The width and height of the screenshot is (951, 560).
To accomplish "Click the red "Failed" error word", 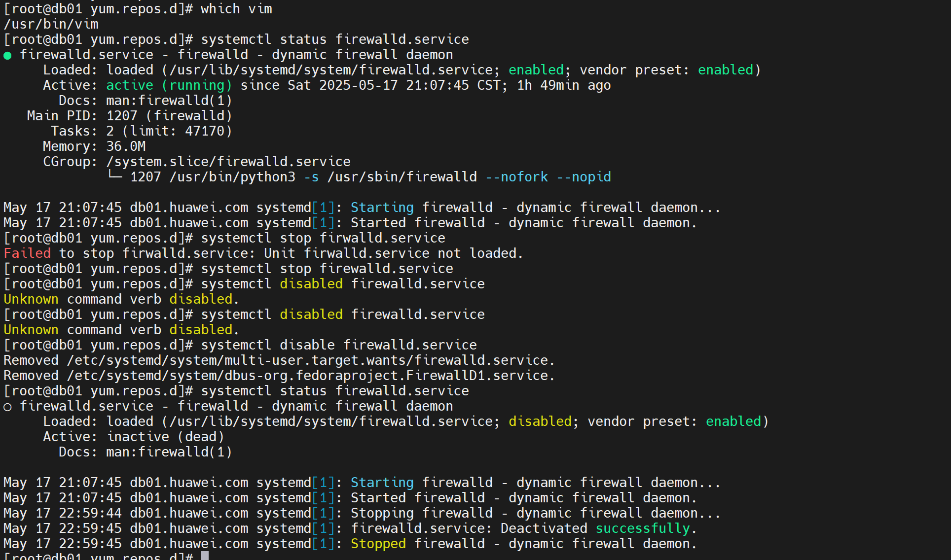I will tap(27, 253).
